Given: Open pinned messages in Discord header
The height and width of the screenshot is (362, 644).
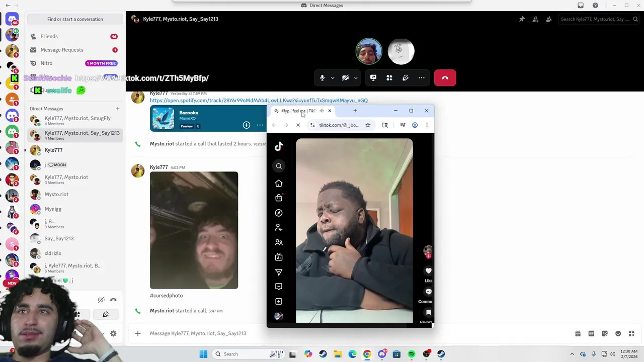Looking at the screenshot, I should tap(522, 19).
